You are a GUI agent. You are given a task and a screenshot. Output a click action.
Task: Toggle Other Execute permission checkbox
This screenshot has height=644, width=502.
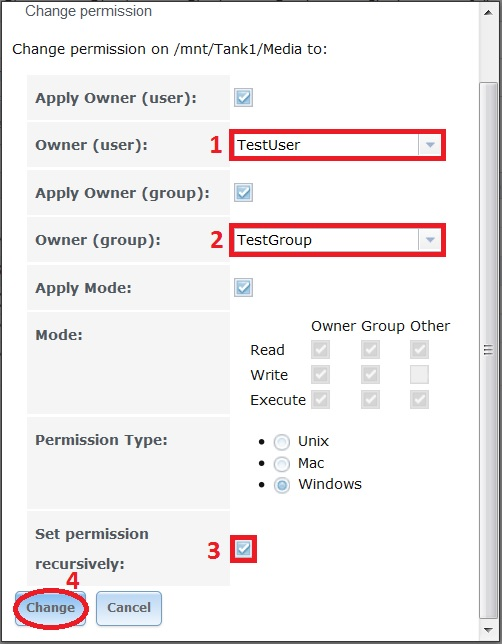[x=419, y=400]
